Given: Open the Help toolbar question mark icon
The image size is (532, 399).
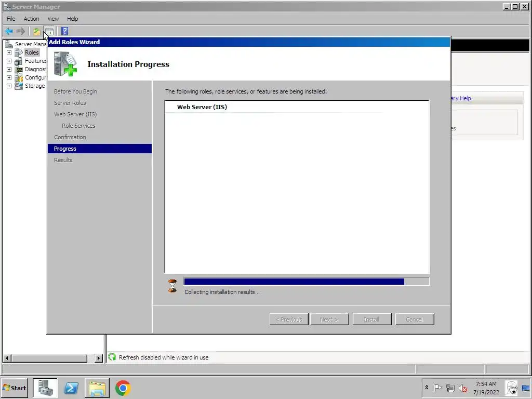Looking at the screenshot, I should (65, 32).
